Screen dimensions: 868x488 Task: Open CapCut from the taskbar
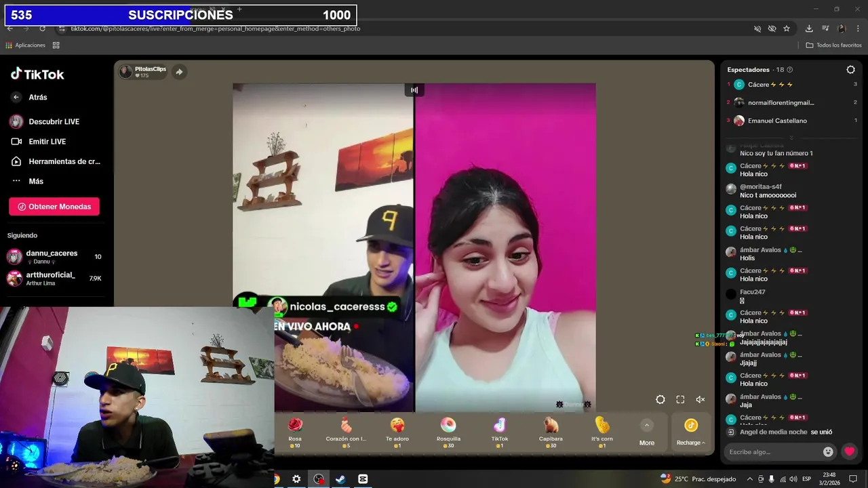click(363, 479)
